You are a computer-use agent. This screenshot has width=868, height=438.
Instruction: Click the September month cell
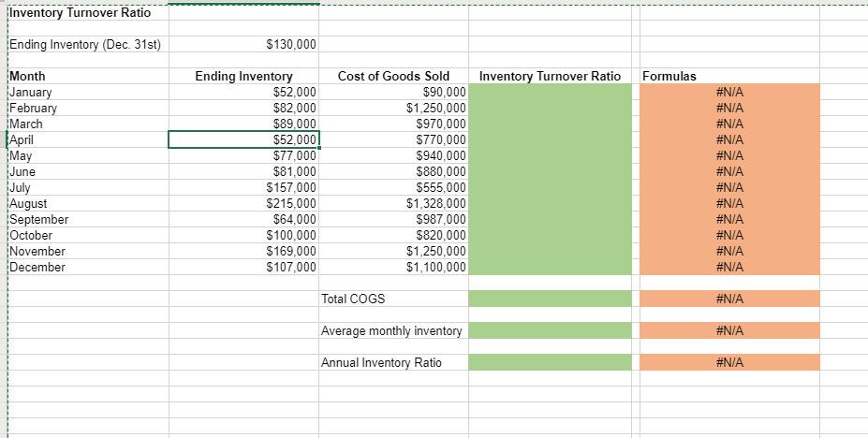89,220
